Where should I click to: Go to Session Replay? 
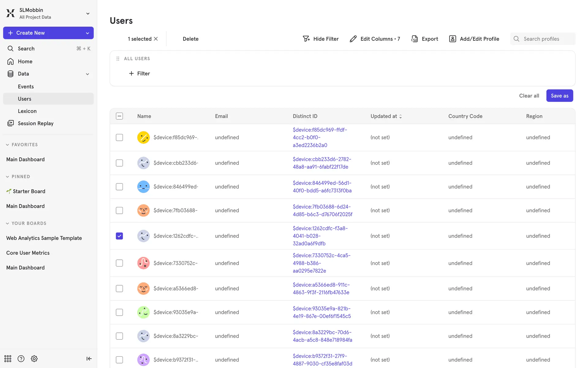click(36, 123)
